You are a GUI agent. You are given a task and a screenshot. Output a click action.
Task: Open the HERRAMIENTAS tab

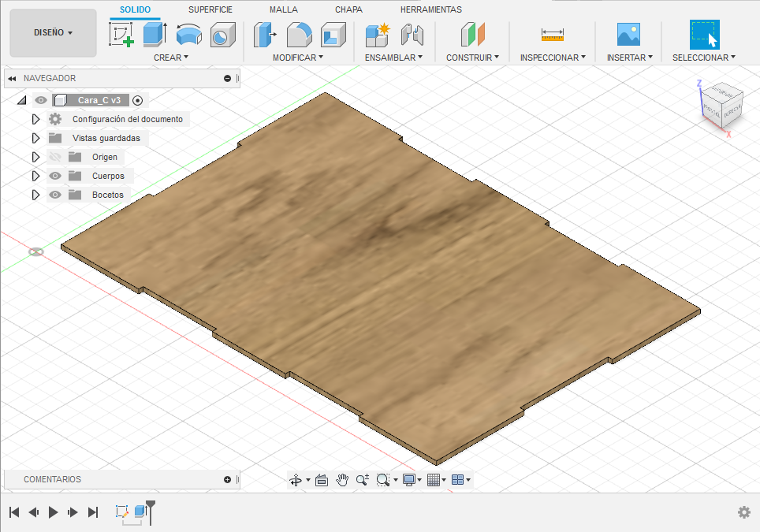(x=431, y=9)
